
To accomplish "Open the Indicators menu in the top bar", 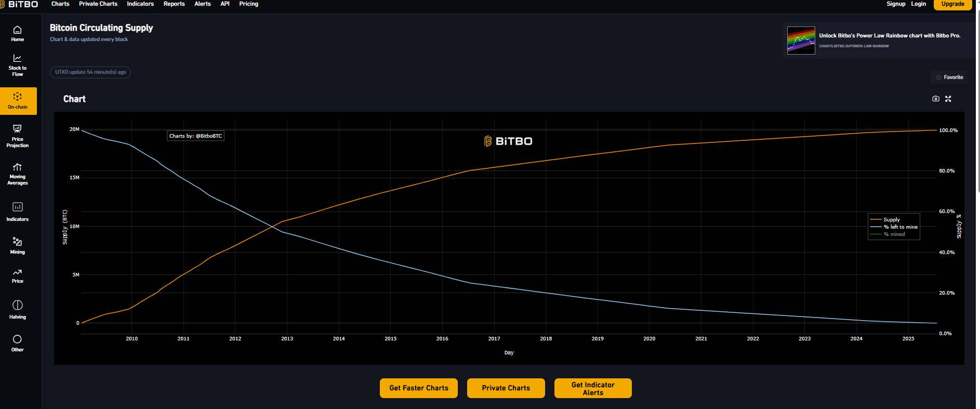I will pyautogui.click(x=140, y=4).
